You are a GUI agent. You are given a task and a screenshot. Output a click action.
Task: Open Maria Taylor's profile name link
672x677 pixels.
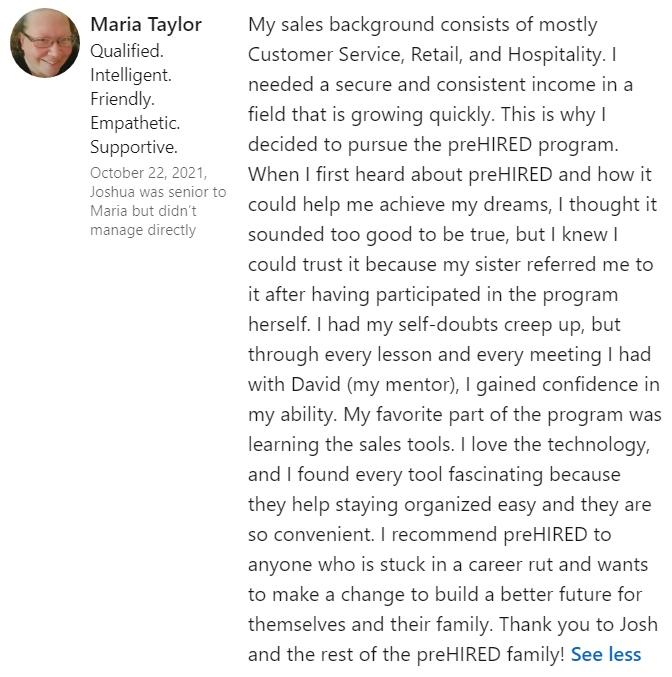point(145,24)
